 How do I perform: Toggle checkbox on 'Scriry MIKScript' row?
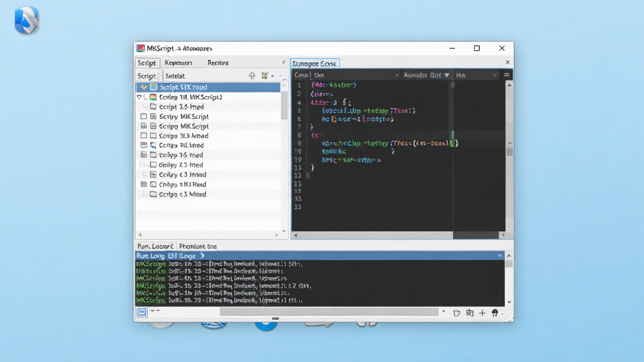[x=143, y=116]
